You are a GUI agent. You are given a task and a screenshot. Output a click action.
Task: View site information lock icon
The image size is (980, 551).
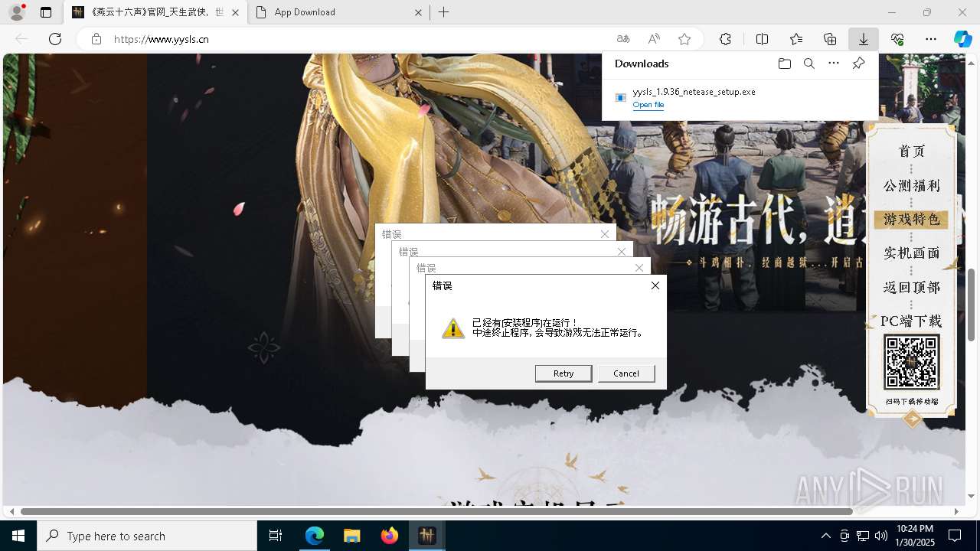point(96,39)
